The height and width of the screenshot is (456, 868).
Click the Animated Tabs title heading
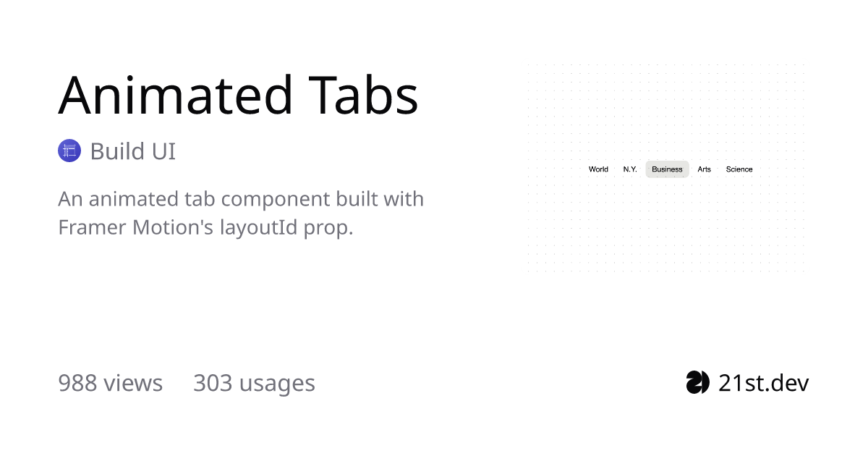[239, 95]
